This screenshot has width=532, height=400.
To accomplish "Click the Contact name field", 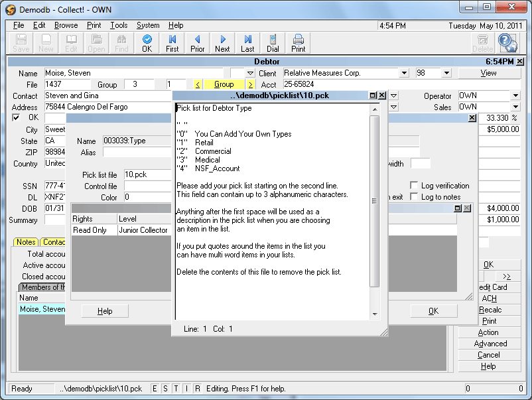I will (x=108, y=96).
